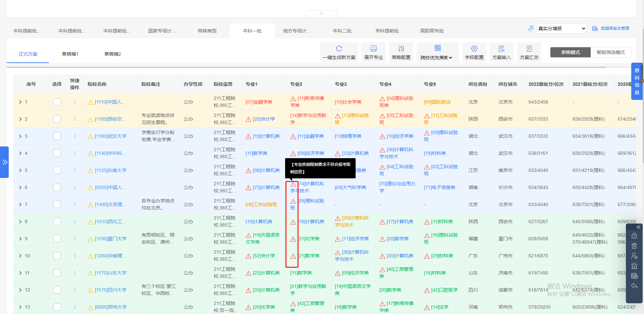This screenshot has width=644, height=314.
Task: Expand row 5 东南大学 details
Action: (20, 170)
